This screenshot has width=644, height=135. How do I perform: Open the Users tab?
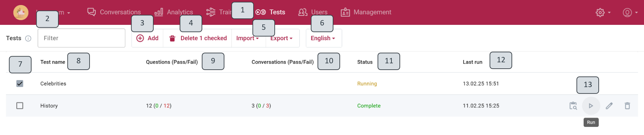pyautogui.click(x=313, y=12)
